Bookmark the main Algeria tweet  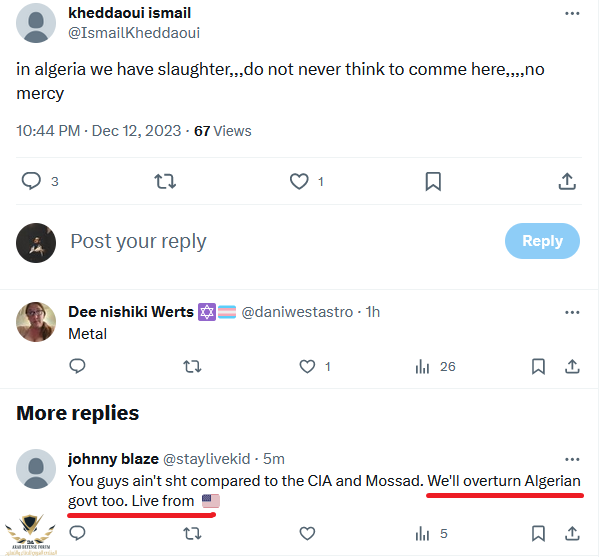[433, 181]
